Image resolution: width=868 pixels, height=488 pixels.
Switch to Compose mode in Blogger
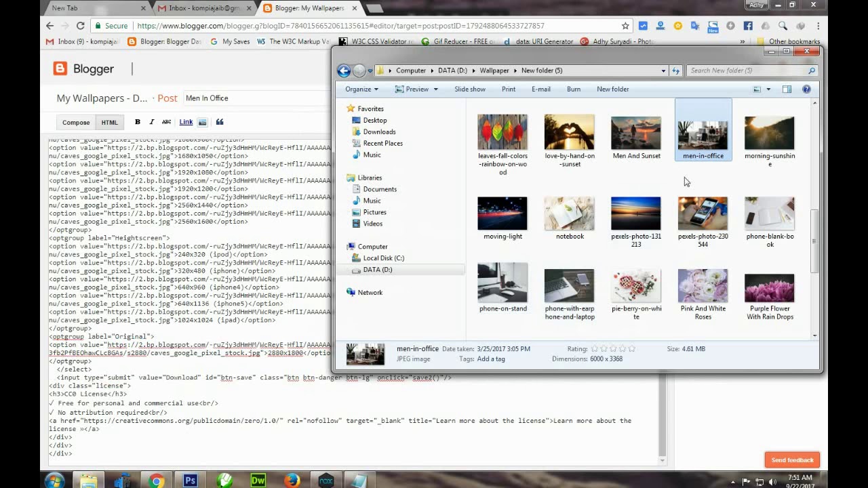76,123
